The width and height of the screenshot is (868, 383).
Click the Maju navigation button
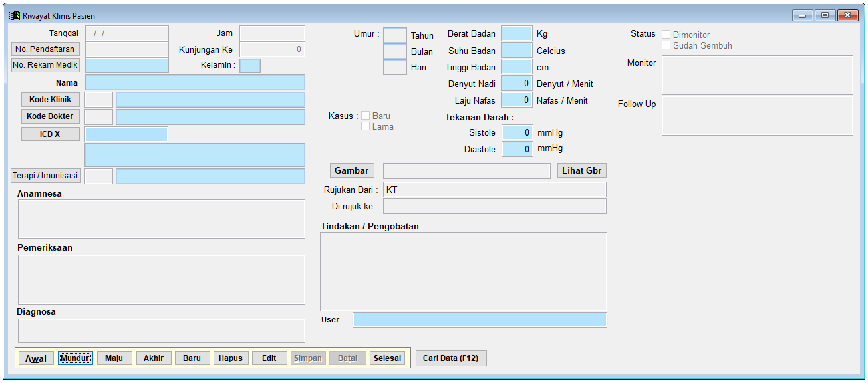[114, 358]
